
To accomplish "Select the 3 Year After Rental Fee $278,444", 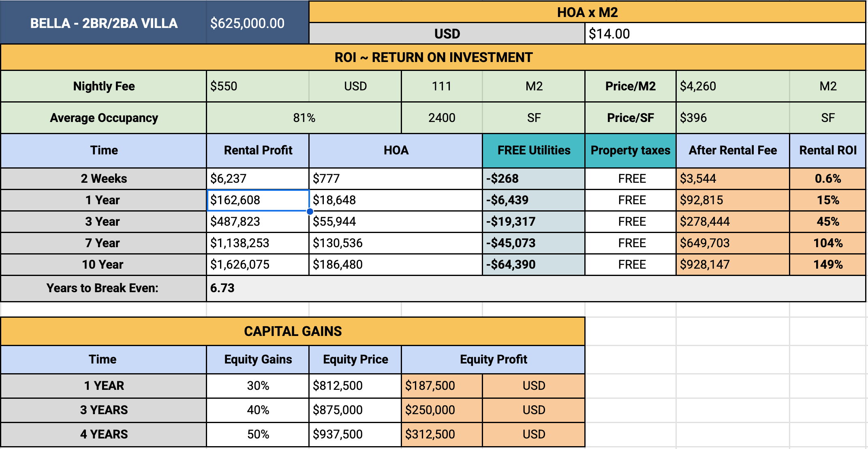I will click(x=732, y=222).
